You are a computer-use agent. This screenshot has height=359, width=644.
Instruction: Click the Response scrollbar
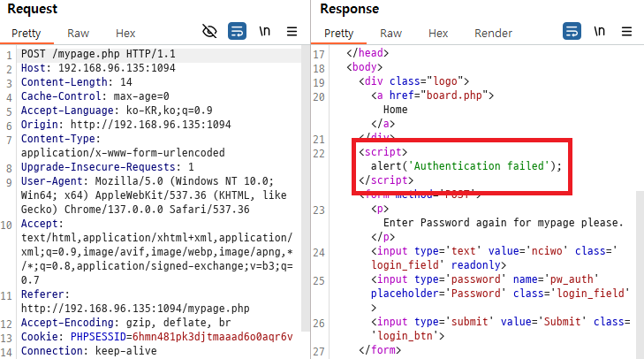(x=640, y=275)
